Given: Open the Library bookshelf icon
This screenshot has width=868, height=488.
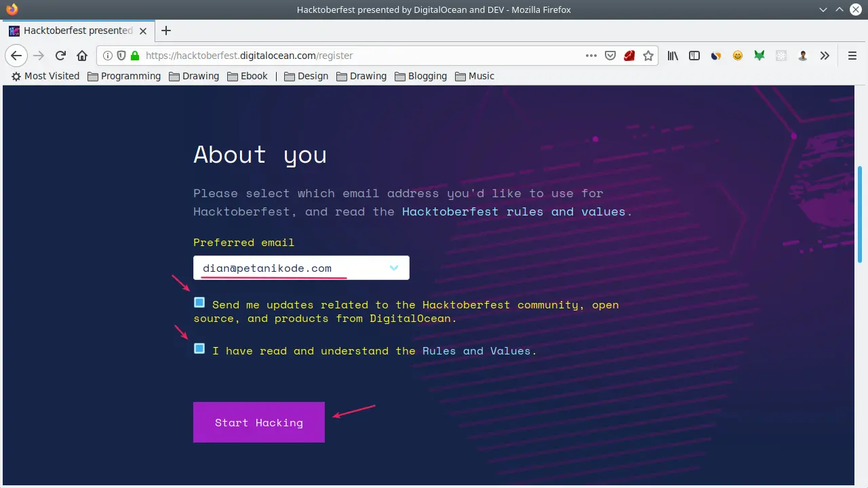Looking at the screenshot, I should coord(673,56).
